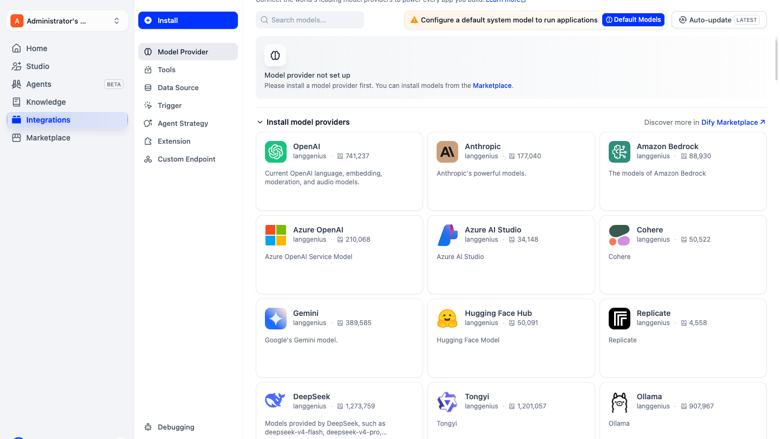Open the Marketplace link in notice
The image size is (780, 439).
(492, 86)
